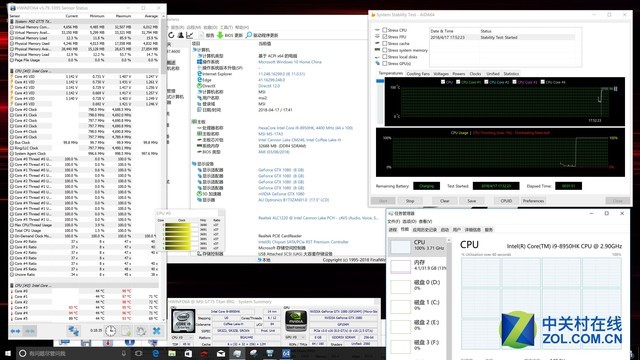Click green BIOS update arrow icon
This screenshot has width=640, height=360.
[220, 36]
